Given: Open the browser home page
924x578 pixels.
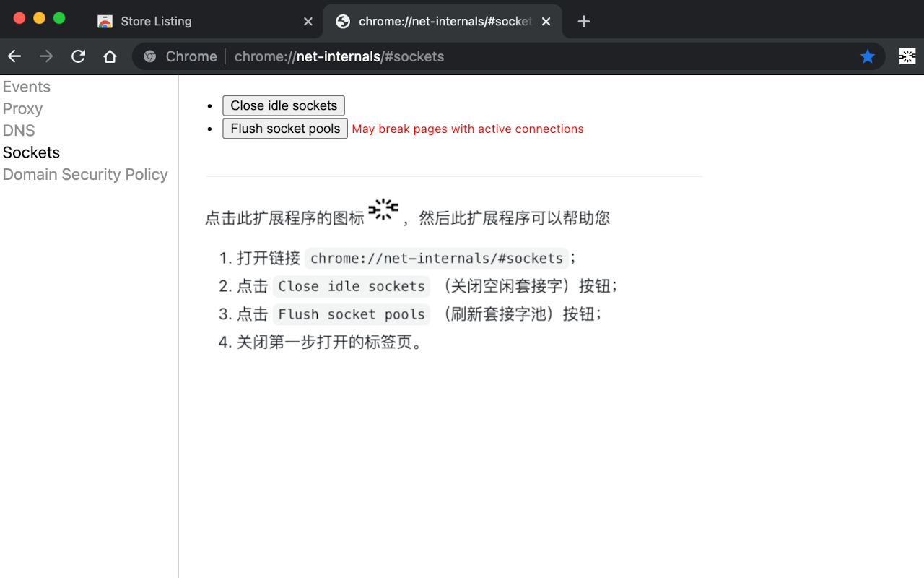Looking at the screenshot, I should [x=109, y=56].
